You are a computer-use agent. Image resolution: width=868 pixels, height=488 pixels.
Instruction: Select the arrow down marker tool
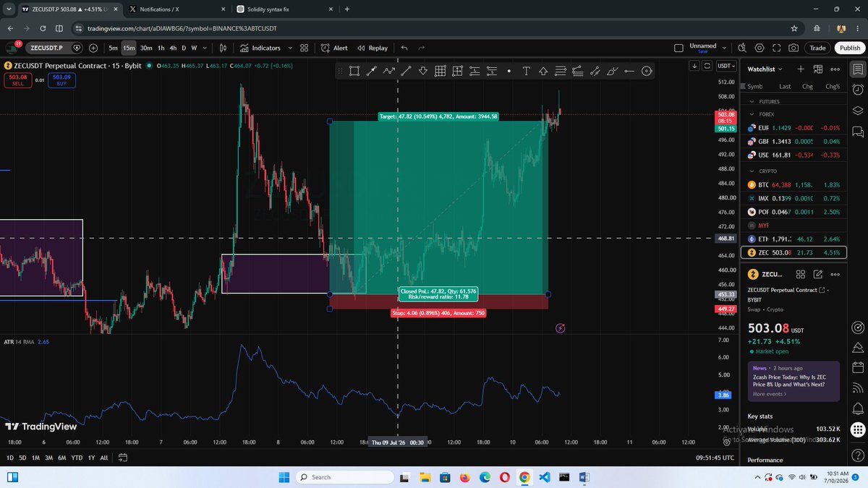423,71
